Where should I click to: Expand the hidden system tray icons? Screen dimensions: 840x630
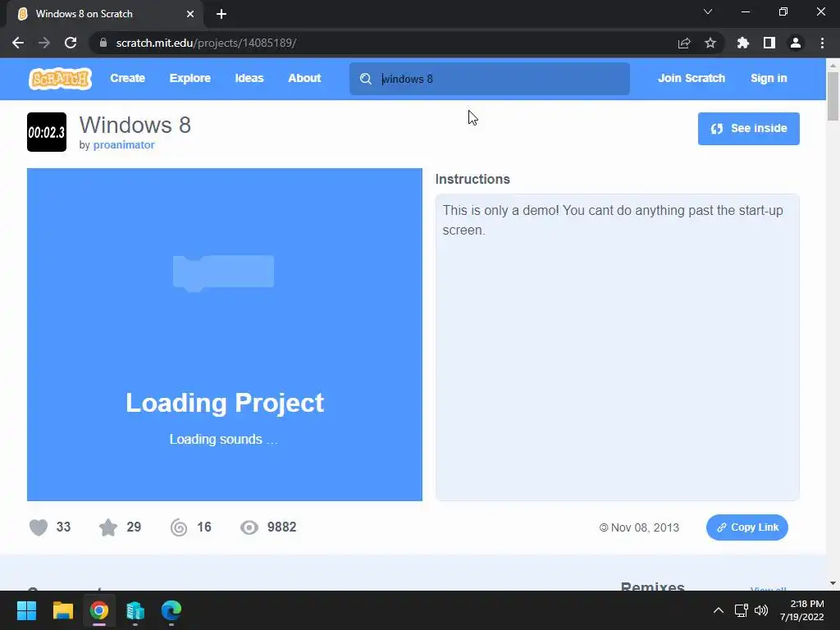pos(719,610)
